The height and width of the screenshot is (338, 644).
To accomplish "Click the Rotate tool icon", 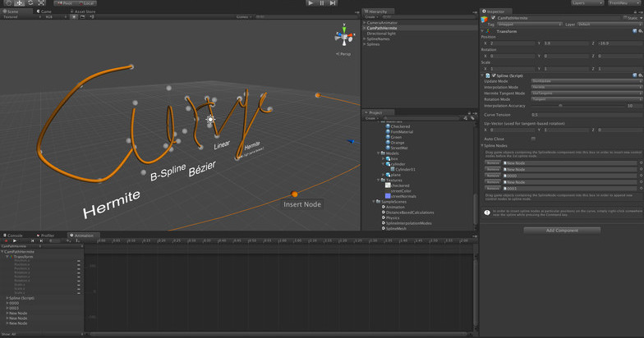I will (30, 3).
